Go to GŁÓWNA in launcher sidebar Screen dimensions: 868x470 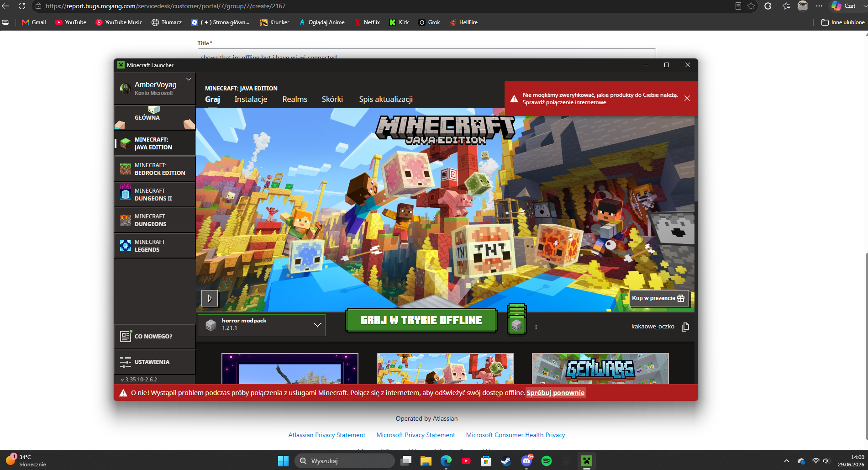(x=155, y=117)
